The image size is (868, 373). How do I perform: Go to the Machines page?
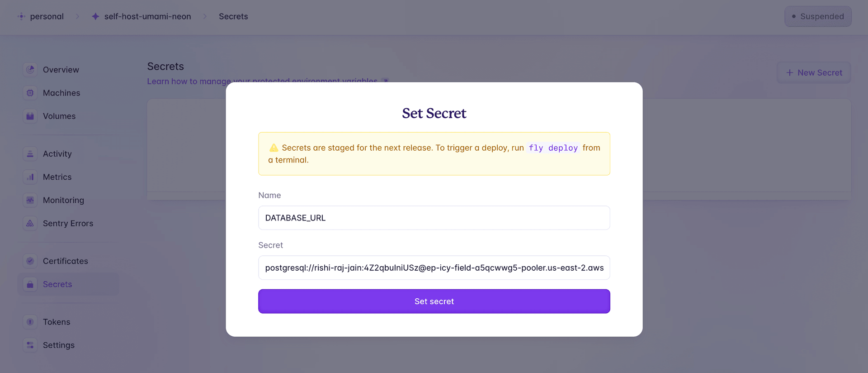click(x=61, y=93)
